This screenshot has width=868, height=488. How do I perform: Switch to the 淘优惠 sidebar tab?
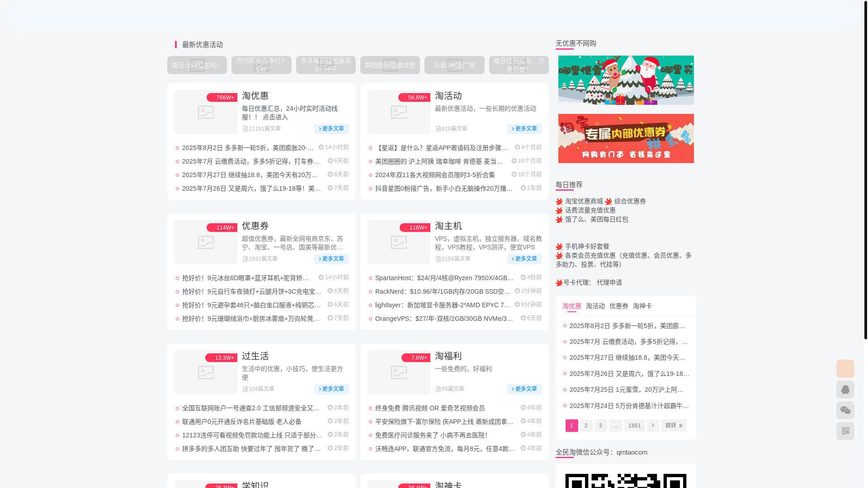click(571, 306)
